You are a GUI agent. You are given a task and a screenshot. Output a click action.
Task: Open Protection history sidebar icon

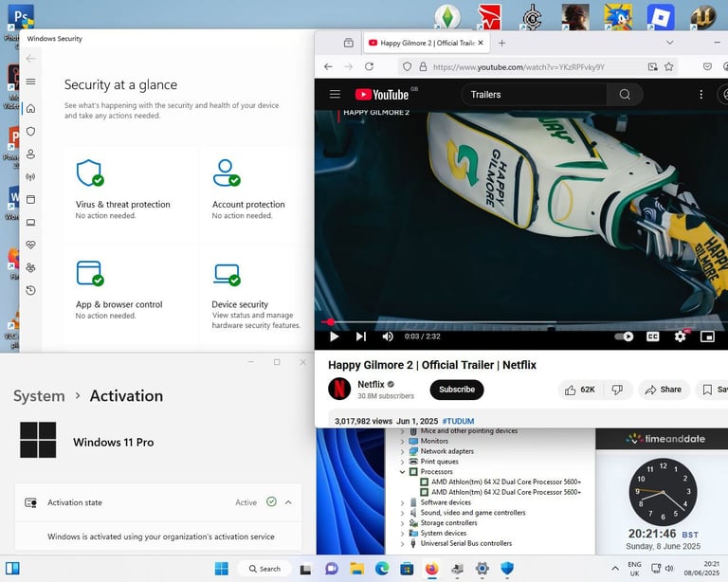[x=30, y=291]
